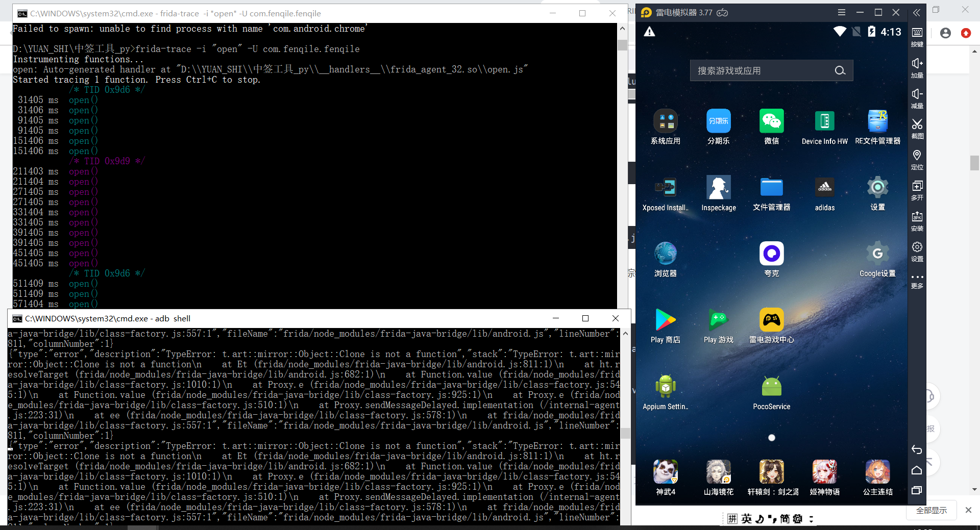Click the recent apps button in sidebar

[x=917, y=490]
